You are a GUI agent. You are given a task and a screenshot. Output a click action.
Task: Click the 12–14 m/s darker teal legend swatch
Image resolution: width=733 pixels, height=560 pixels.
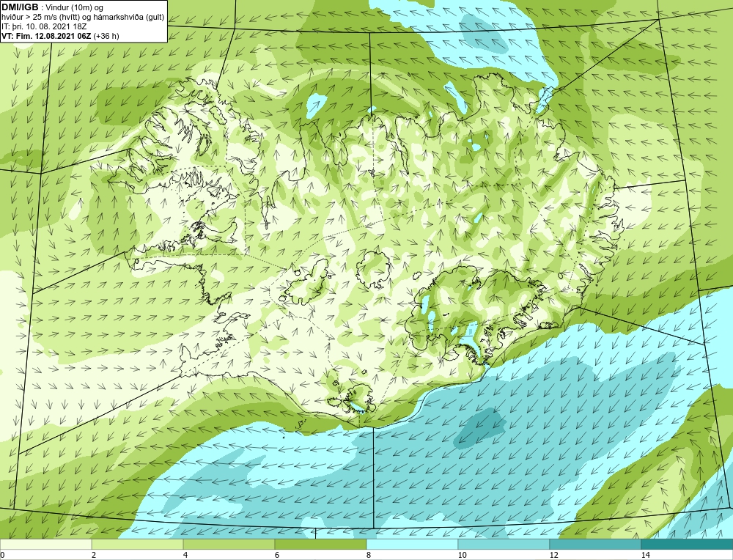[x=595, y=544]
